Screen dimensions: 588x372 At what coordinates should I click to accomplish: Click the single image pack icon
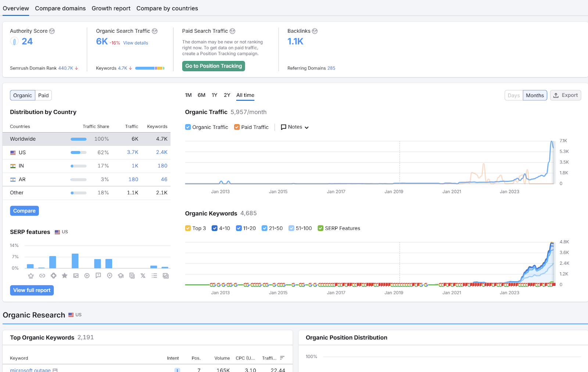[x=76, y=276]
